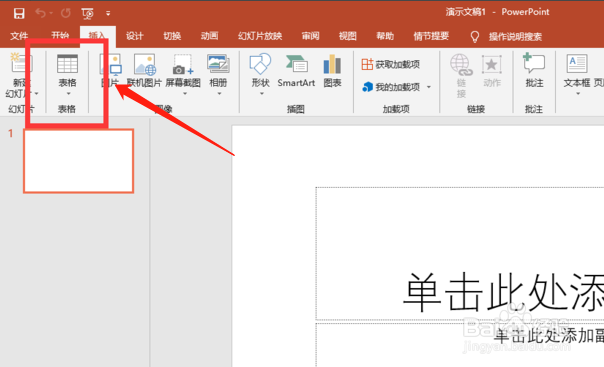
Task: Click the subtitle placeholder 单击此处添加副标题
Action: tap(460, 345)
